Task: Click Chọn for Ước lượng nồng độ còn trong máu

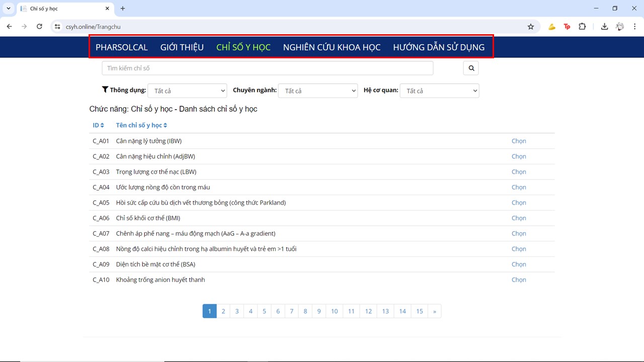Action: coord(519,187)
